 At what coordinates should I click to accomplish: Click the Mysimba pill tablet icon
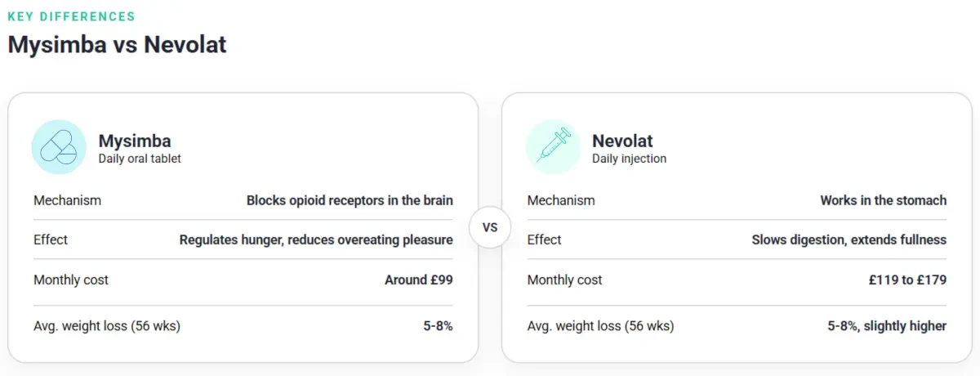[59, 147]
